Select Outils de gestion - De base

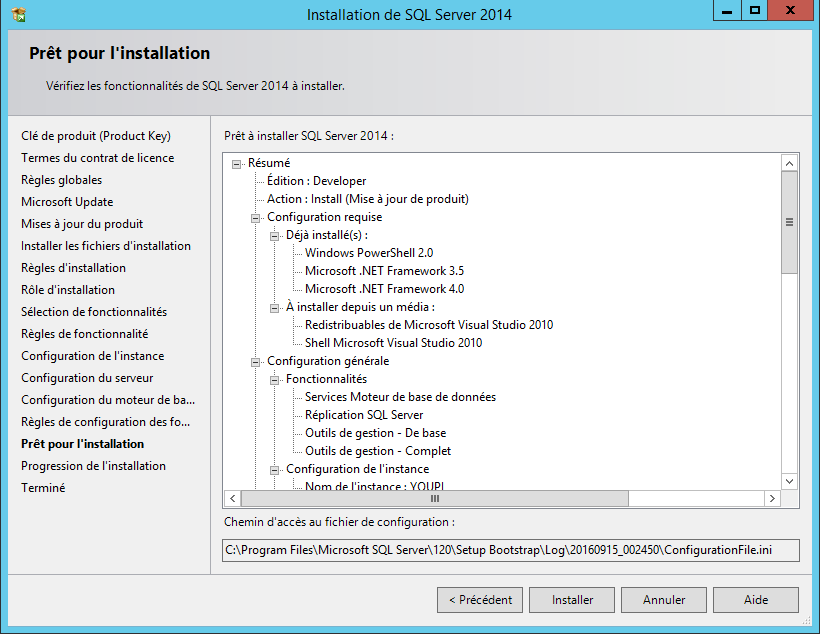pyautogui.click(x=375, y=433)
